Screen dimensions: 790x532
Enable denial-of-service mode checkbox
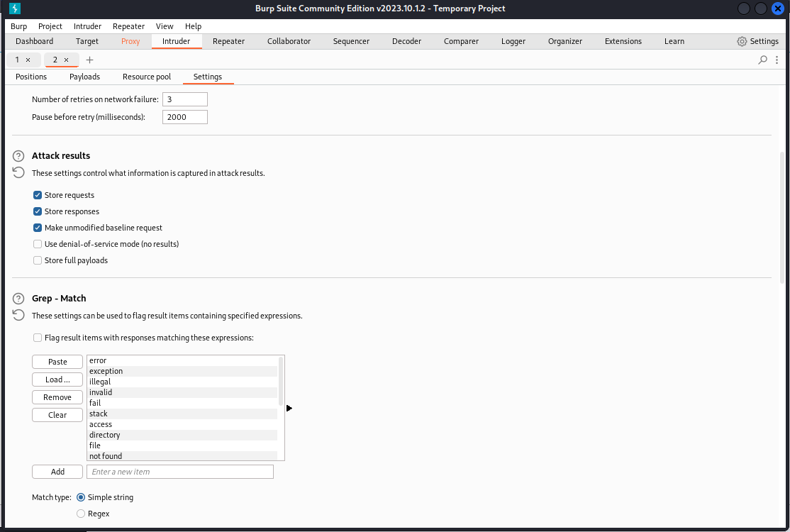click(x=38, y=244)
